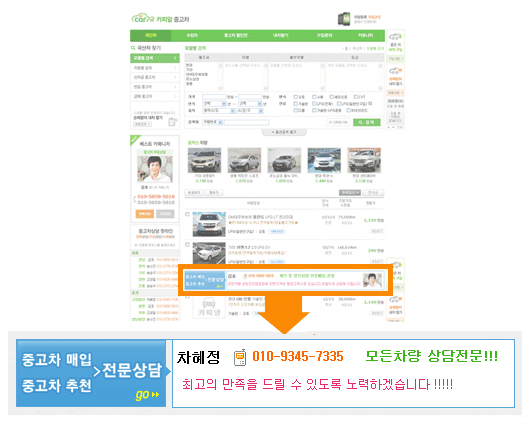Tick the LPG(전체) fuel checkbox

[x=314, y=104]
